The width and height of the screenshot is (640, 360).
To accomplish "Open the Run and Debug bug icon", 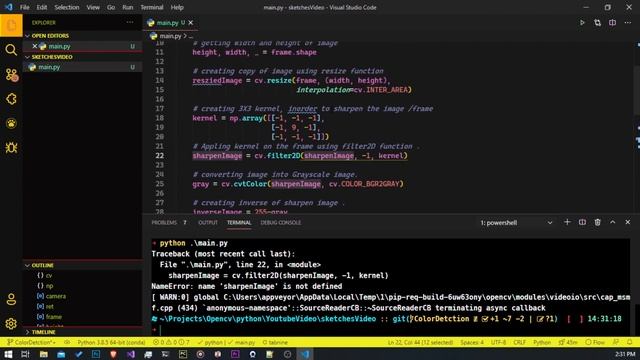I will [x=11, y=148].
